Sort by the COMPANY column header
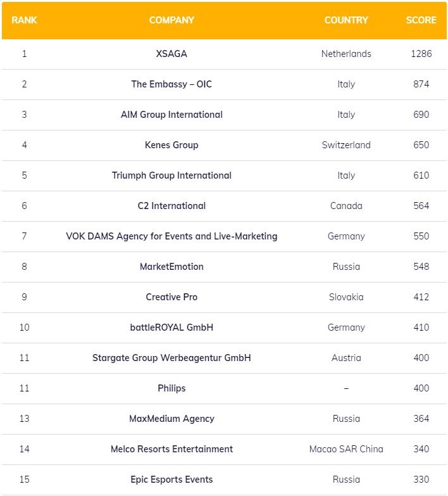This screenshot has height=496, width=448. pos(171,20)
